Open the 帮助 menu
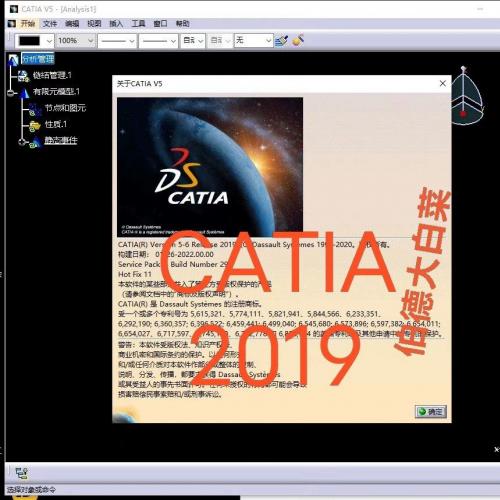Viewport: 500px width, 500px height. [183, 24]
